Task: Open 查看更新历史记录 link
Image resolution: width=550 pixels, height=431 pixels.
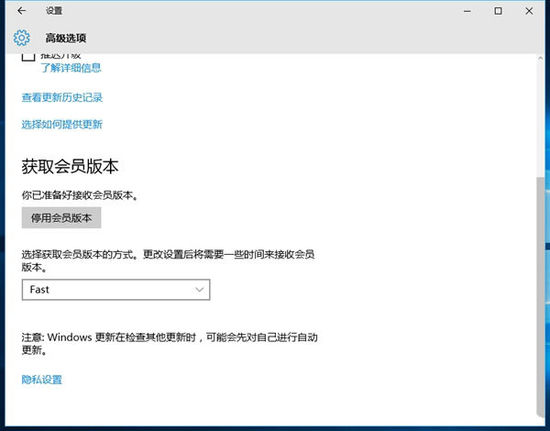Action: pyautogui.click(x=62, y=97)
